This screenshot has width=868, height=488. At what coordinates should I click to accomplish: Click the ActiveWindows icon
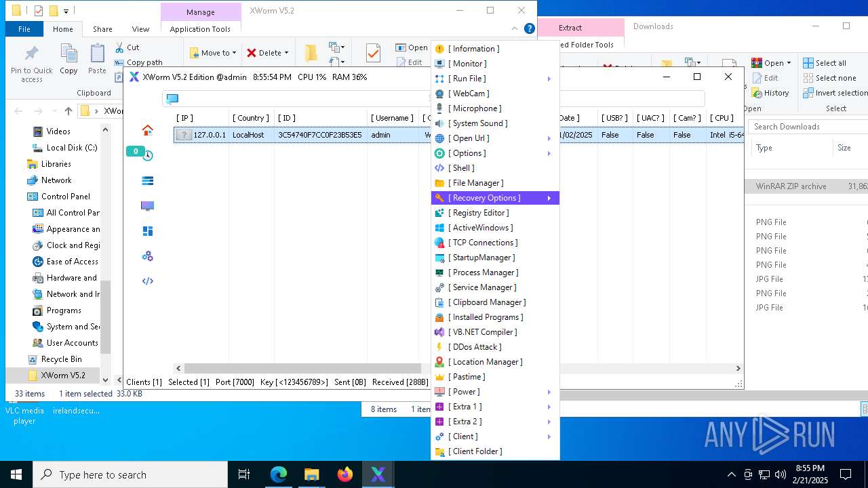[439, 228]
